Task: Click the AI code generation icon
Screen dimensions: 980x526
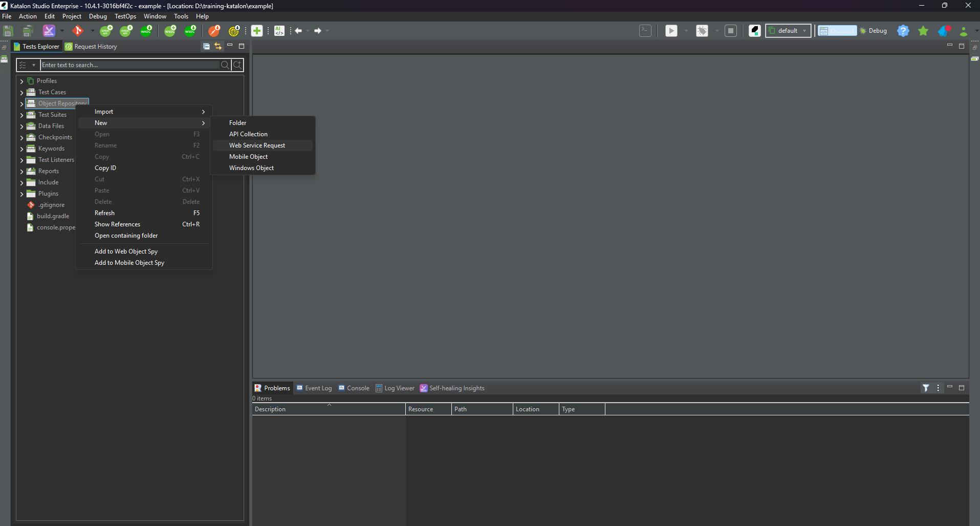Action: [279, 31]
